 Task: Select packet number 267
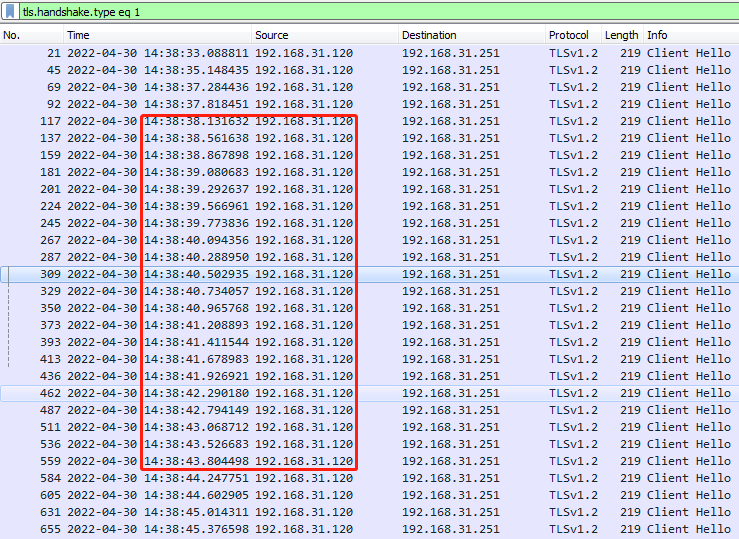(370, 240)
